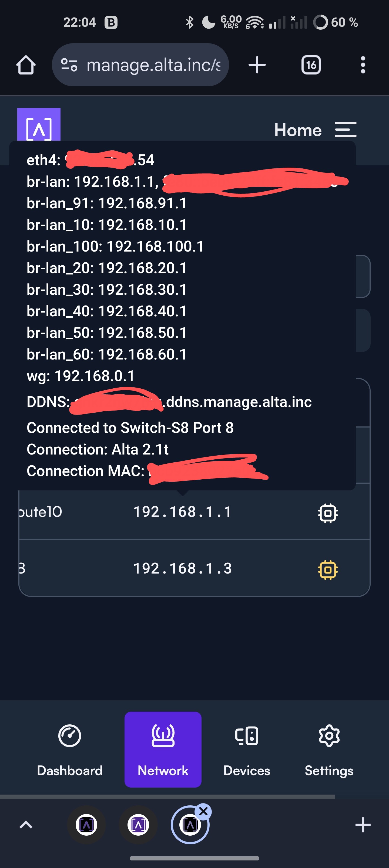
Task: Click the Alta Labs logo
Action: [x=39, y=125]
